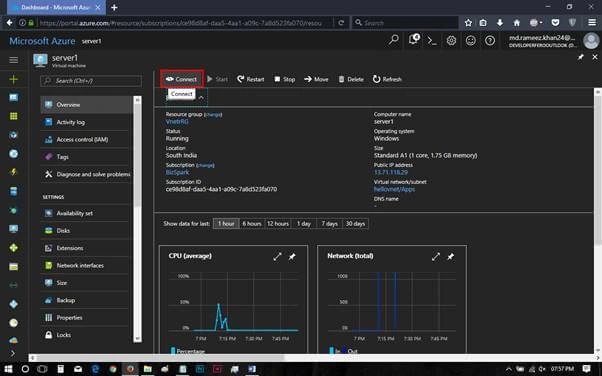This screenshot has height=376, width=602.
Task: Click the browser URL address bar
Action: (x=180, y=23)
